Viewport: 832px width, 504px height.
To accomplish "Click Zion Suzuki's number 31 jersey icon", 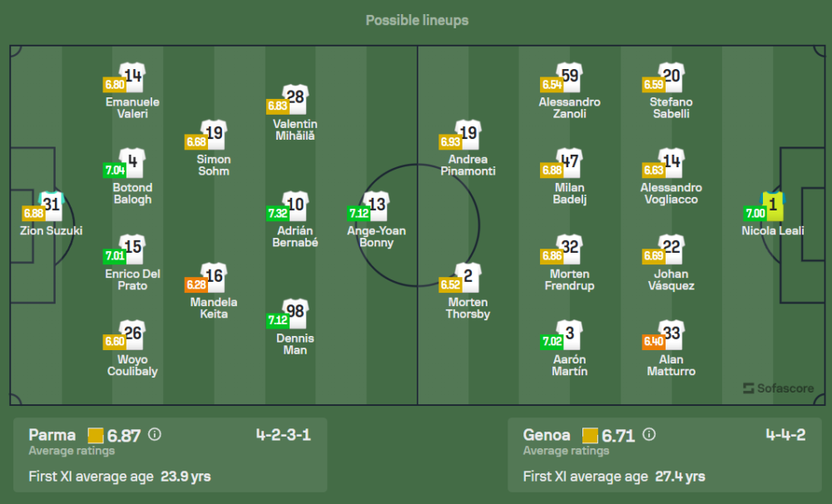I will point(52,205).
